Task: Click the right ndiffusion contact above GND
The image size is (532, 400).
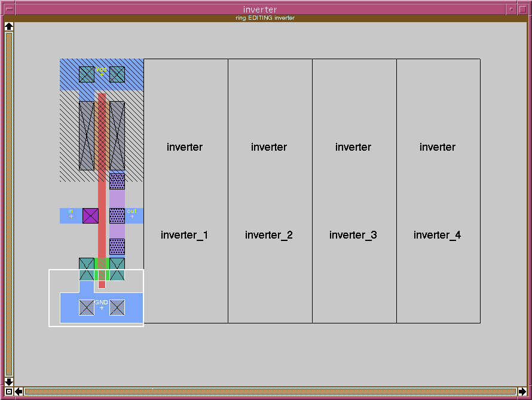Action: click(x=117, y=269)
